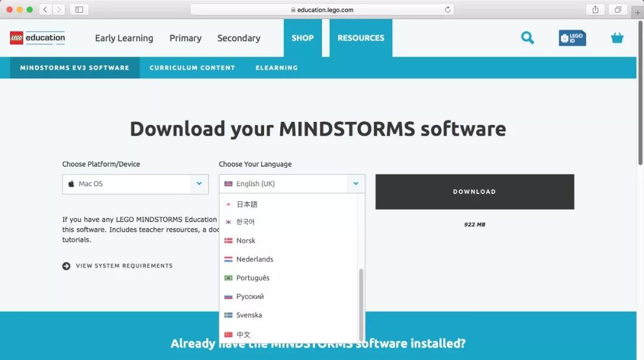Click the English (UK) language selection field

pos(292,183)
